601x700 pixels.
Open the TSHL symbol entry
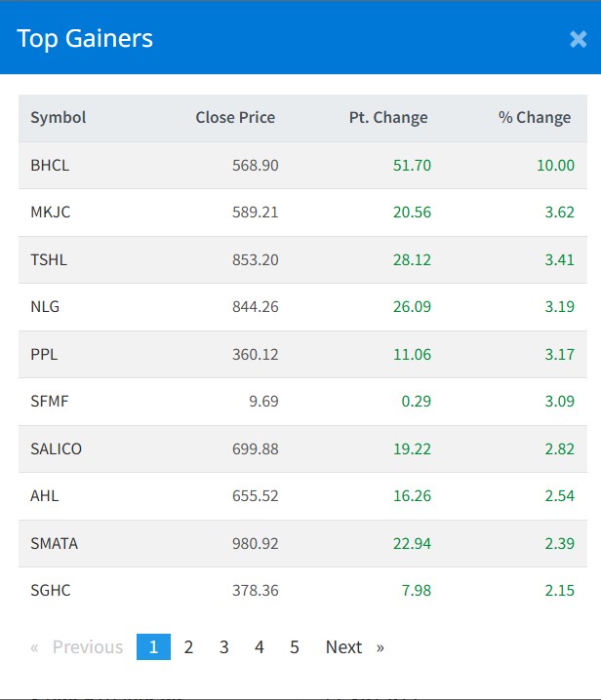coord(49,260)
